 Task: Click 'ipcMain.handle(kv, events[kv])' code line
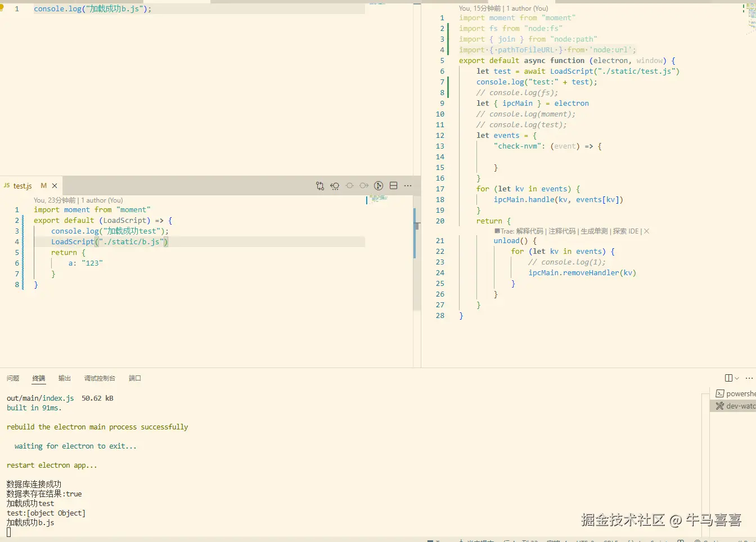pyautogui.click(x=559, y=200)
